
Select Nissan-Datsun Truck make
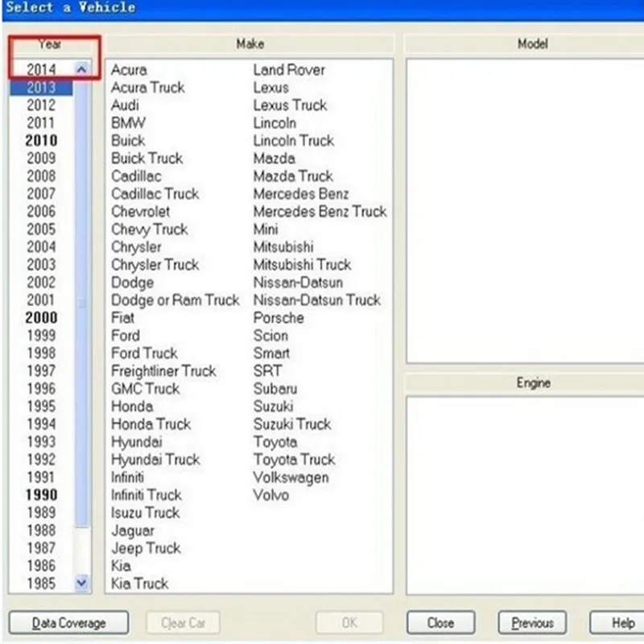[317, 299]
